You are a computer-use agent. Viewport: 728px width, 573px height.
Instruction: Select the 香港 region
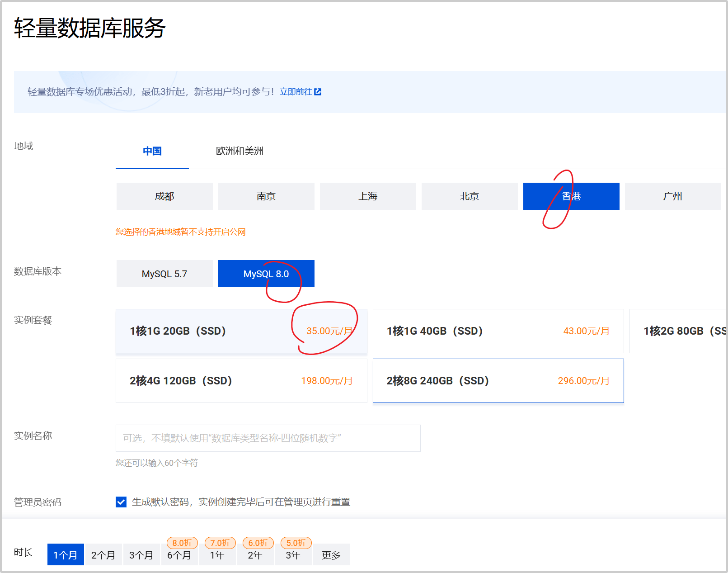point(571,196)
